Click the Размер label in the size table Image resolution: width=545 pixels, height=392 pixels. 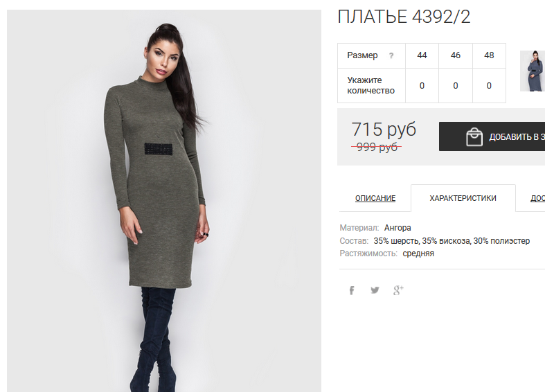[x=362, y=55]
